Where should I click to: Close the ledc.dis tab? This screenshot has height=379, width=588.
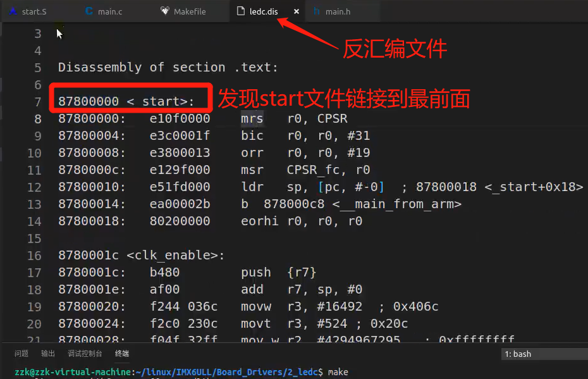coord(297,11)
